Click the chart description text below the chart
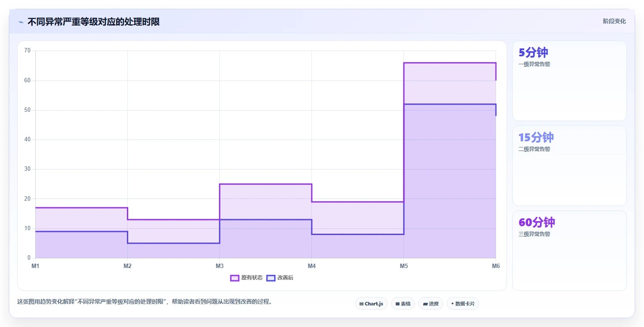This screenshot has height=327, width=644. [x=144, y=302]
